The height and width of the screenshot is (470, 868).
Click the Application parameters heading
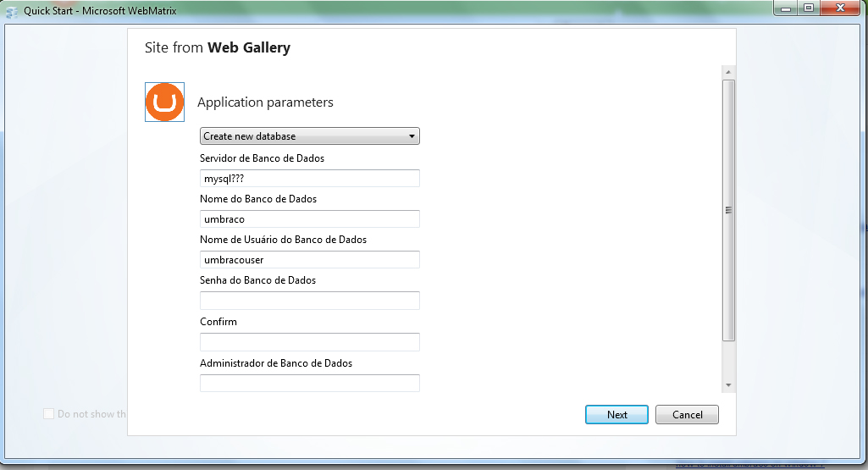pos(265,102)
